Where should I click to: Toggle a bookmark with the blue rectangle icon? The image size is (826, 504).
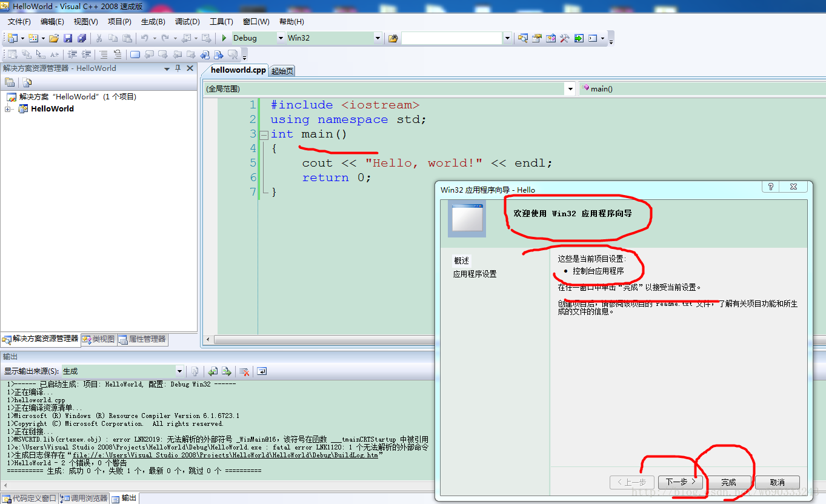135,55
